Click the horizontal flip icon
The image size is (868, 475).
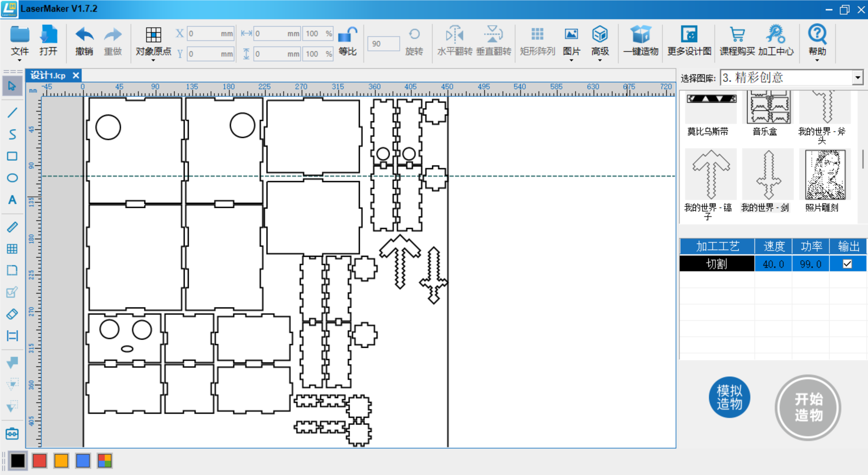[x=454, y=34]
